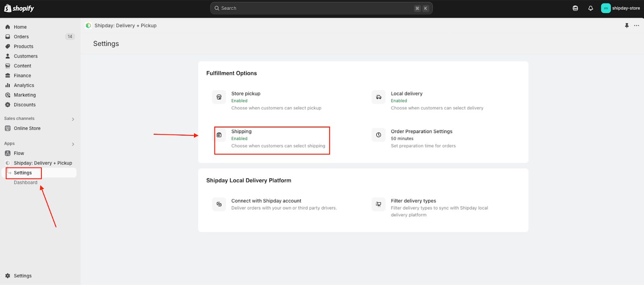This screenshot has width=644, height=285.
Task: Click 'Shipday Local Delivery Platform' heading
Action: pyautogui.click(x=249, y=180)
